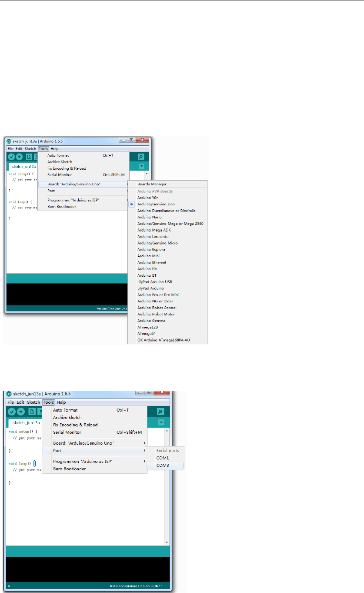
Task: Open the Sketch menu in the upper window
Action: [x=30, y=149]
